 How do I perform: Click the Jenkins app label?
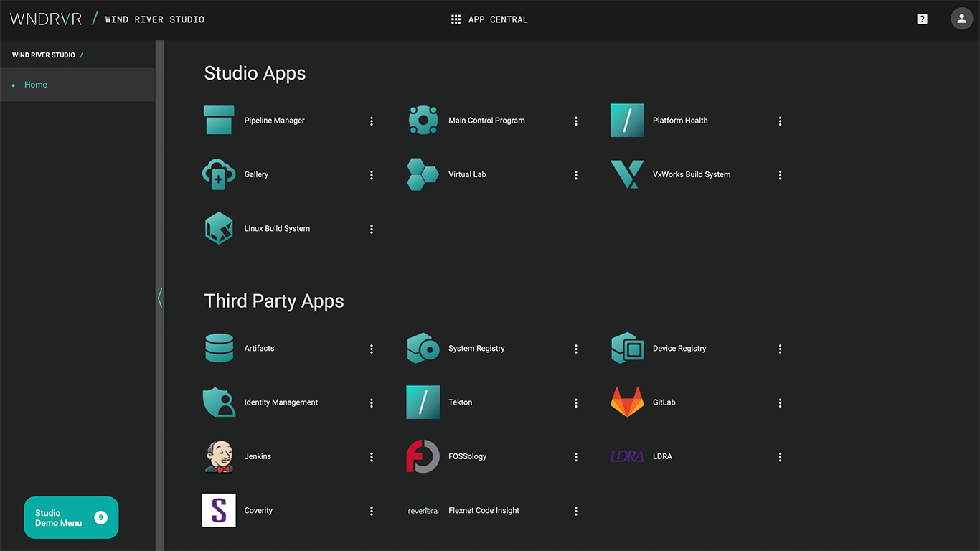pyautogui.click(x=258, y=456)
